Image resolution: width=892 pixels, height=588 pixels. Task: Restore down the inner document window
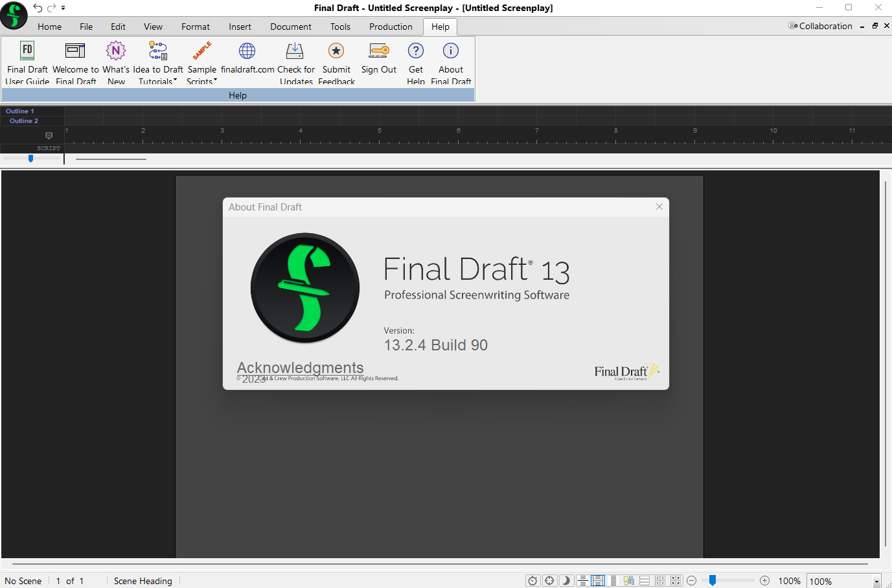(x=875, y=26)
